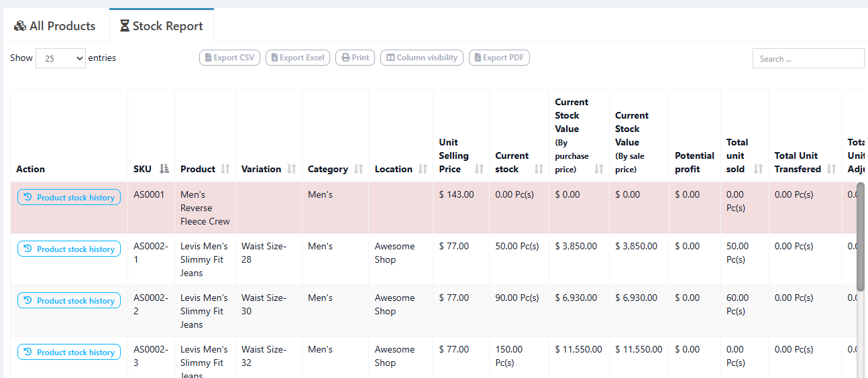868x378 pixels.
Task: Click Export PDF button
Action: tap(499, 58)
